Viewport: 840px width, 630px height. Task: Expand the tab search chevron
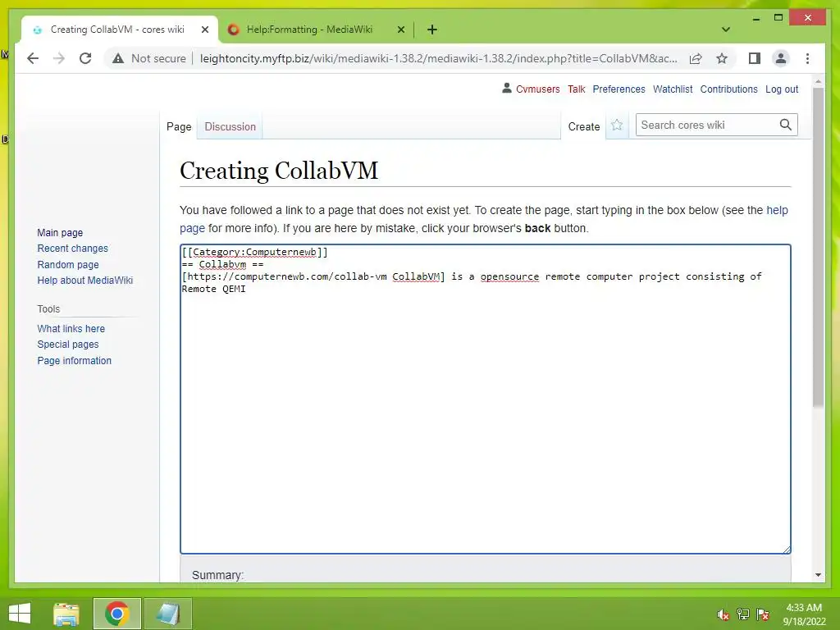[x=726, y=30]
